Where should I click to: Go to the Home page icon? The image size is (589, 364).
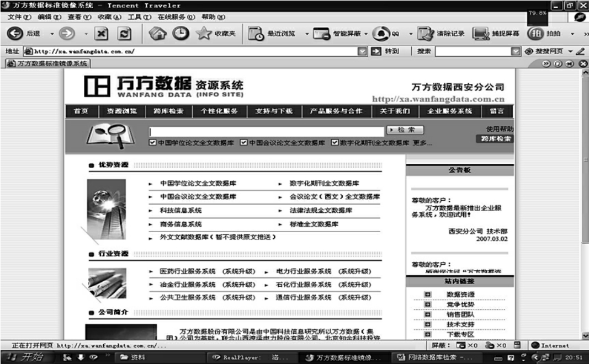(158, 34)
